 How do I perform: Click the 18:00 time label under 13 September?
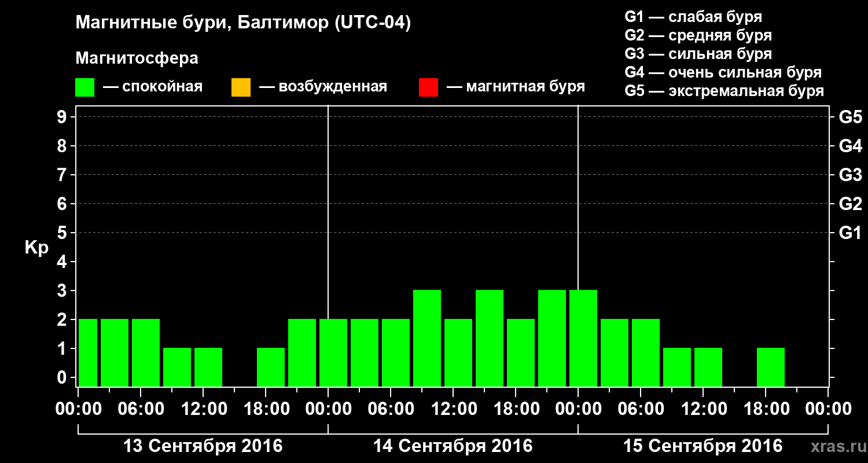pos(266,409)
